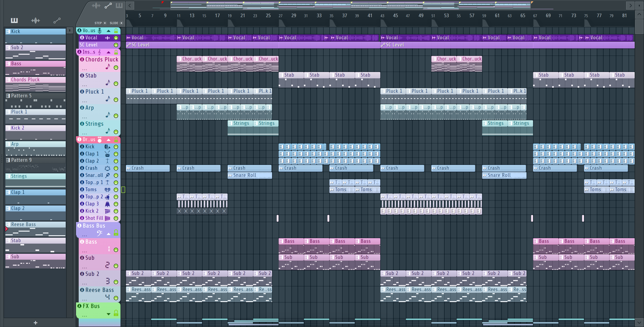644x327 pixels.
Task: Collapse the Drums Bus track group
Action: click(x=108, y=140)
